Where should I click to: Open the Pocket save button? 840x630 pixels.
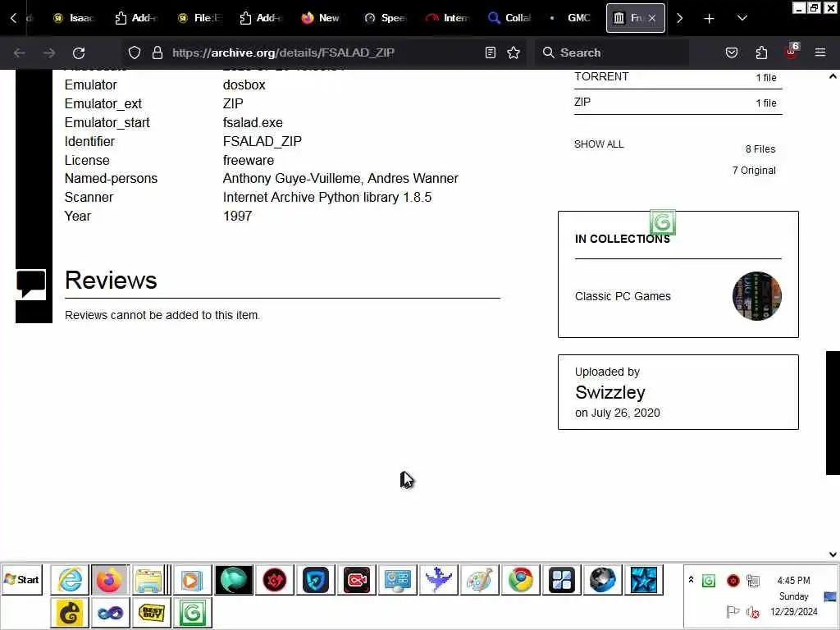[x=731, y=52]
